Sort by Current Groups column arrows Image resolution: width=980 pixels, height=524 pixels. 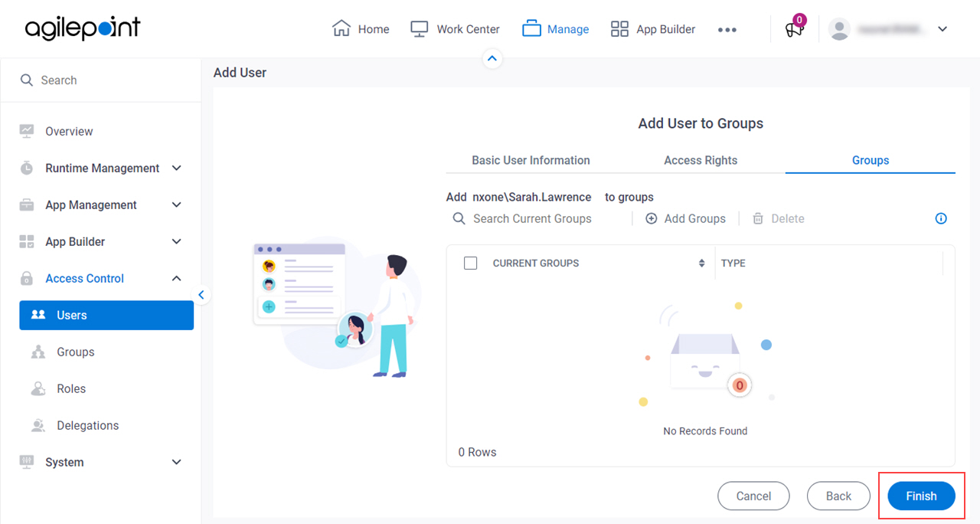tap(701, 263)
